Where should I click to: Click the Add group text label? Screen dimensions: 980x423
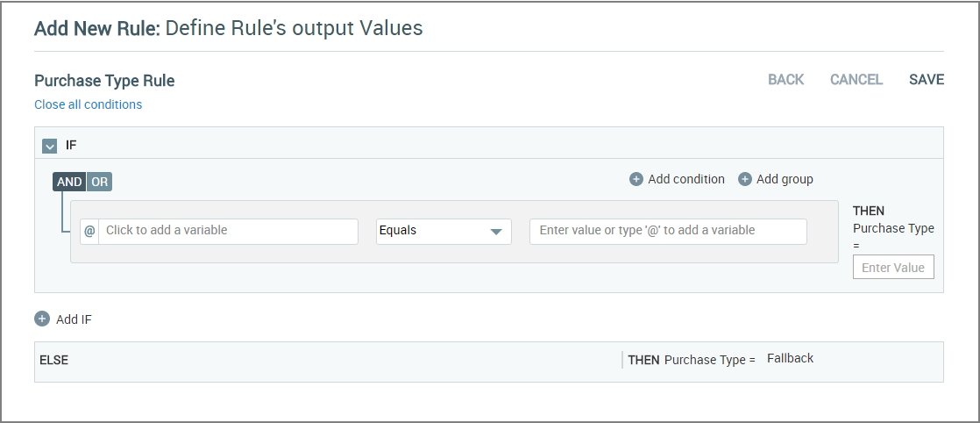[x=785, y=180]
